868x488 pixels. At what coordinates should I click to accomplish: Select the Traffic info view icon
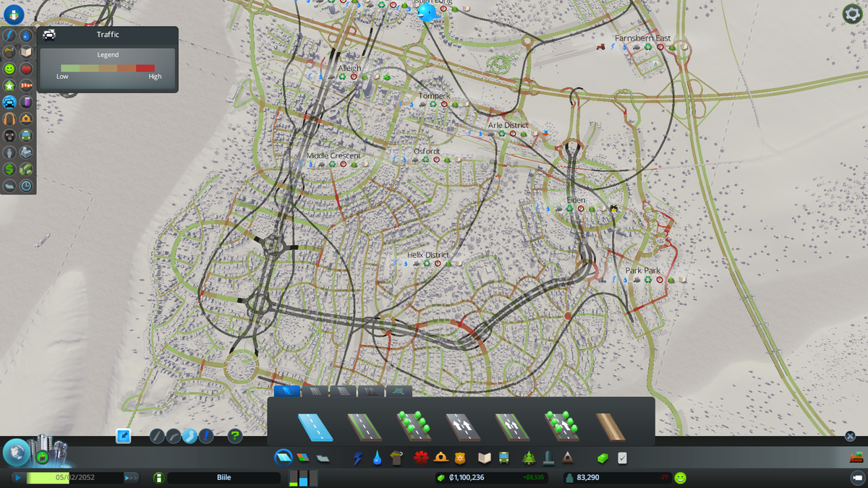(9, 102)
